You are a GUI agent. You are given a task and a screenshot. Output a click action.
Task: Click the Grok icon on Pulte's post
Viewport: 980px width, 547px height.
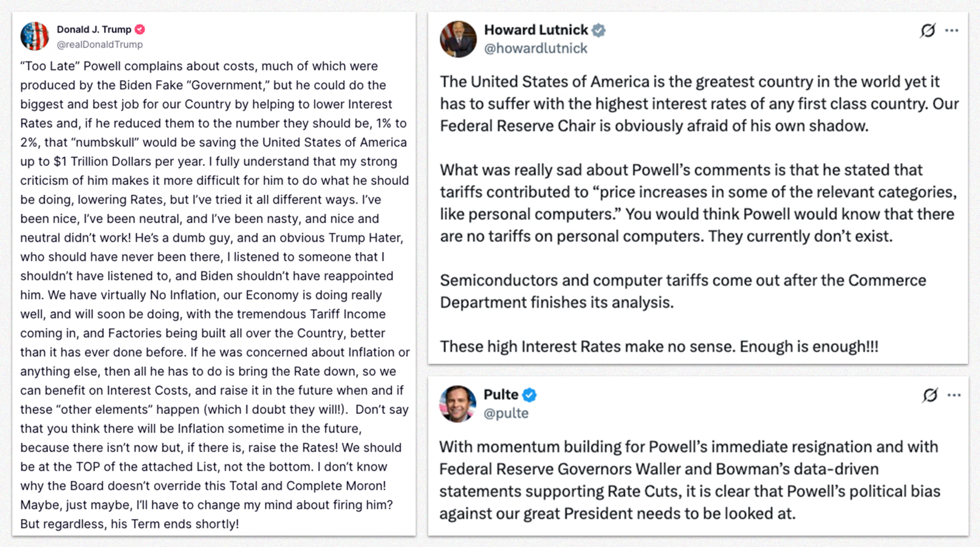[930, 395]
